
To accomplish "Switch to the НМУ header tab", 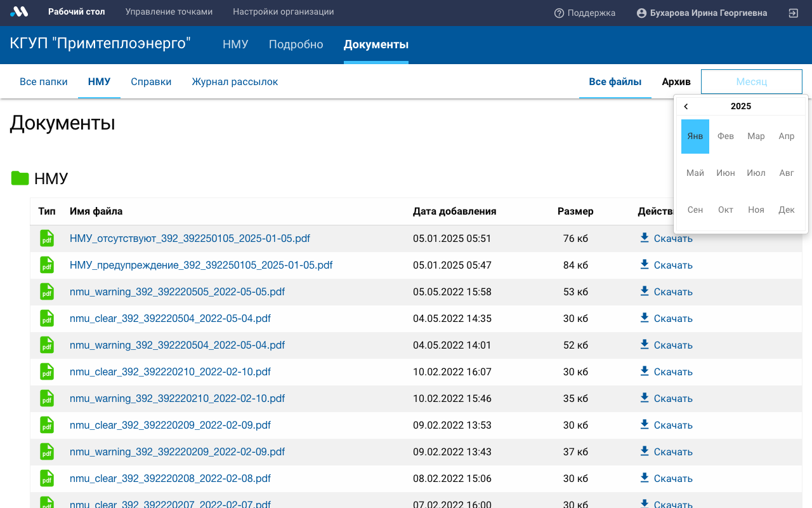I will coord(235,44).
